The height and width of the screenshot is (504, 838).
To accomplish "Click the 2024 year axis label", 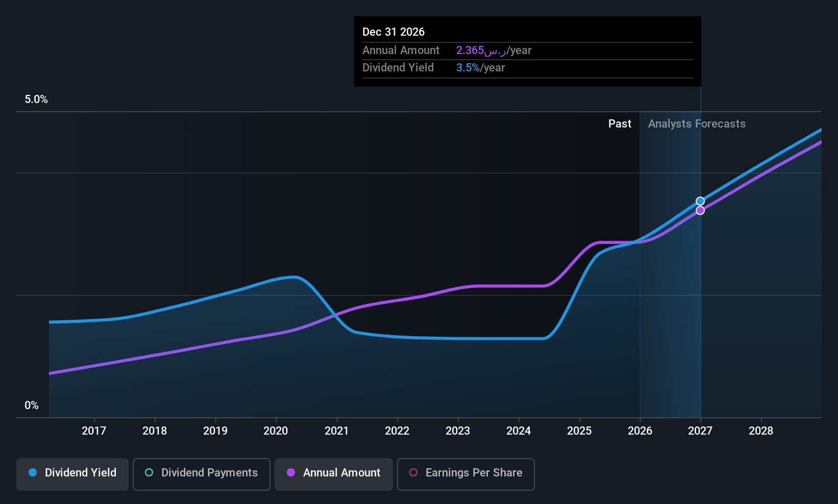I will click(x=519, y=431).
